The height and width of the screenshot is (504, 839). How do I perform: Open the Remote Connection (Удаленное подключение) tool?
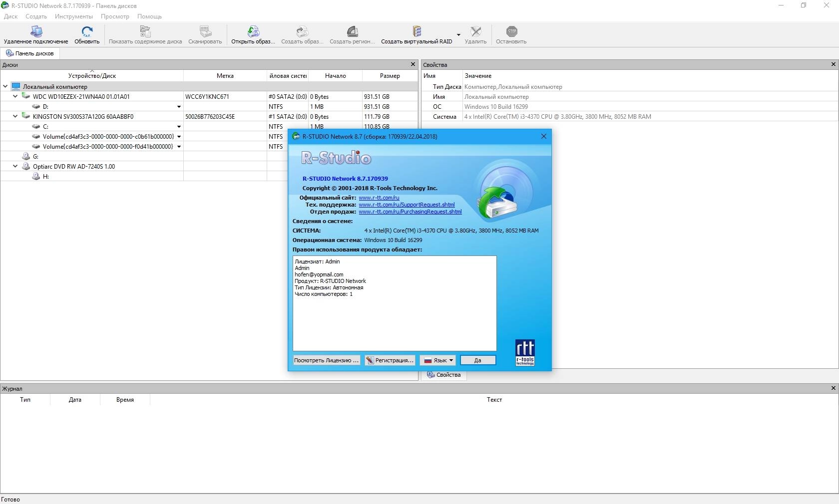click(x=36, y=35)
